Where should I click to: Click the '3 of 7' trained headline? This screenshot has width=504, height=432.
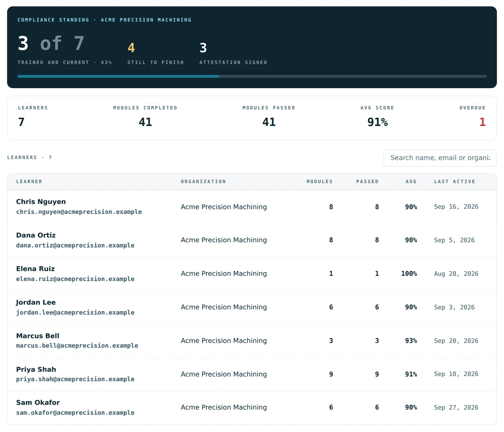pyautogui.click(x=51, y=44)
